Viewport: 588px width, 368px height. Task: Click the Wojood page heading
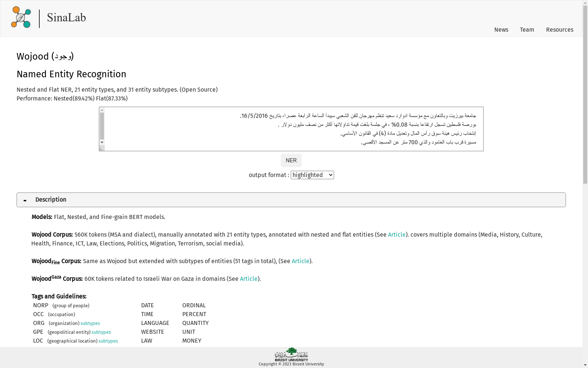(45, 56)
